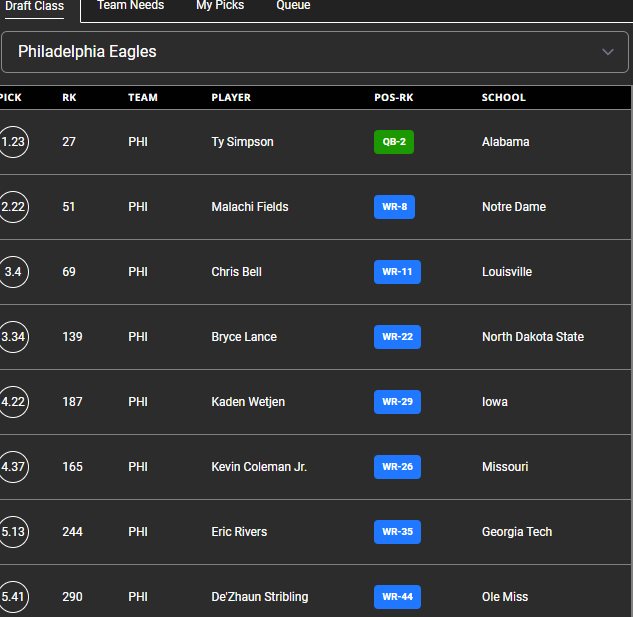The image size is (633, 617).
Task: Switch to the Team Needs tab
Action: (130, 6)
